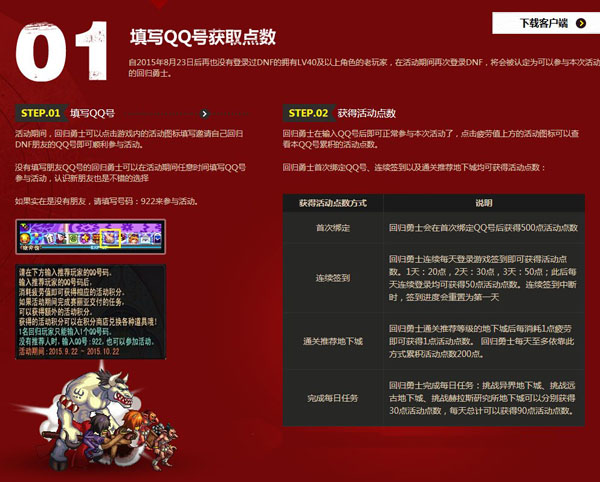Click the cyan EXP progress bar
This screenshot has height=482, width=600.
(x=101, y=248)
